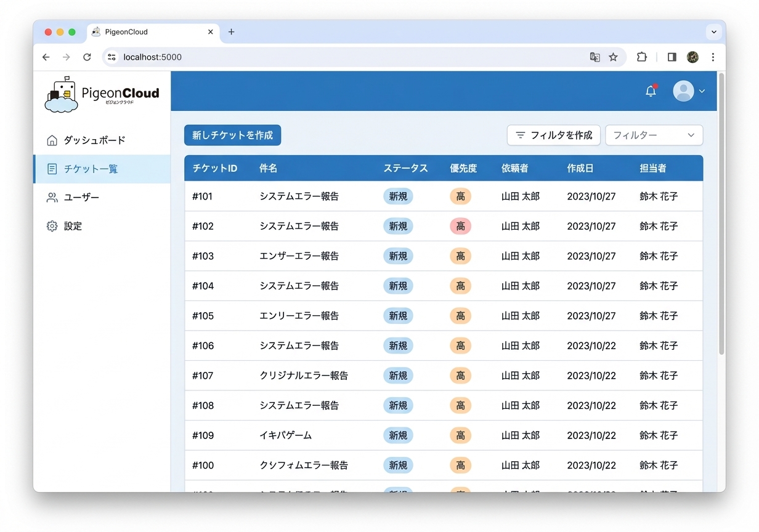Click the 新しチケットを作成 button
The width and height of the screenshot is (759, 532).
[x=232, y=135]
